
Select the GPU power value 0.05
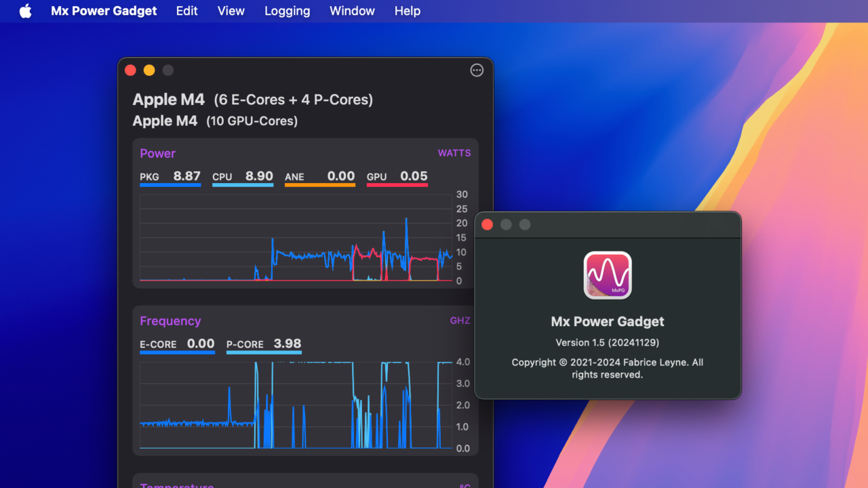[414, 176]
